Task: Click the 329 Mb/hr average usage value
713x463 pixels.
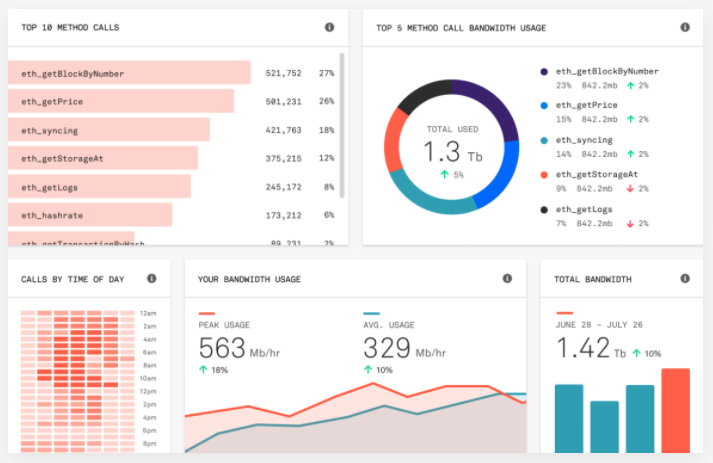Action: (x=404, y=348)
